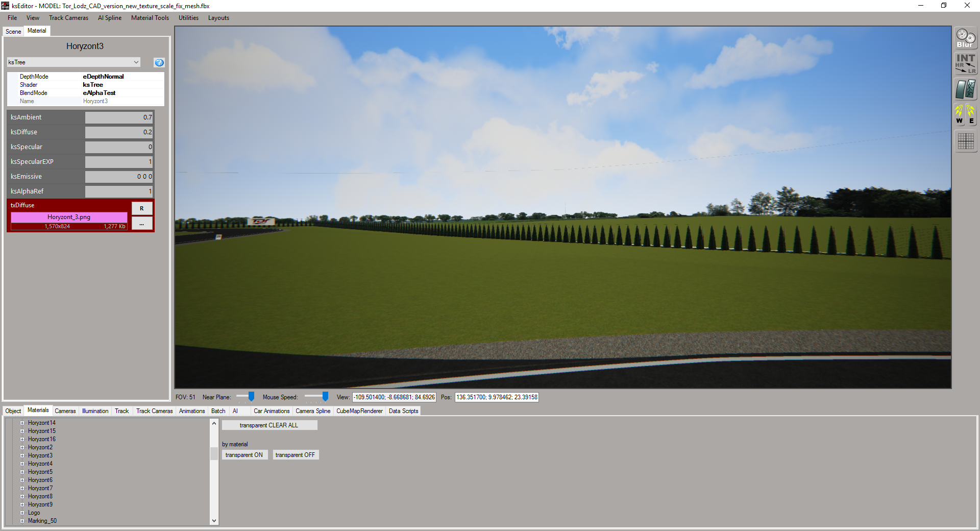Click the Mouse Speed slider handle
This screenshot has width=980, height=531.
tap(325, 397)
